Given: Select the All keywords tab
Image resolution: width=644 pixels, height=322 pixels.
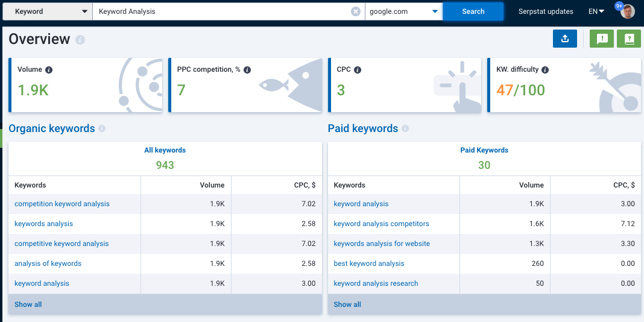Looking at the screenshot, I should pos(165,150).
